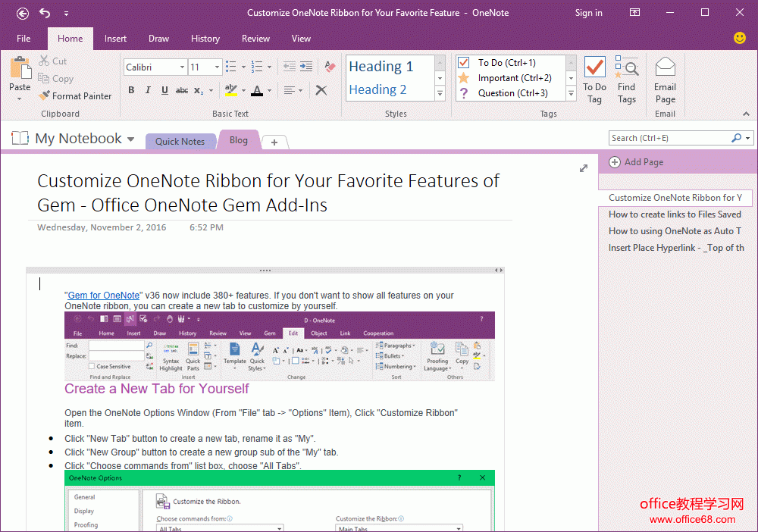Click Email Page button
Viewport: 758px width, 532px height.
[x=666, y=80]
